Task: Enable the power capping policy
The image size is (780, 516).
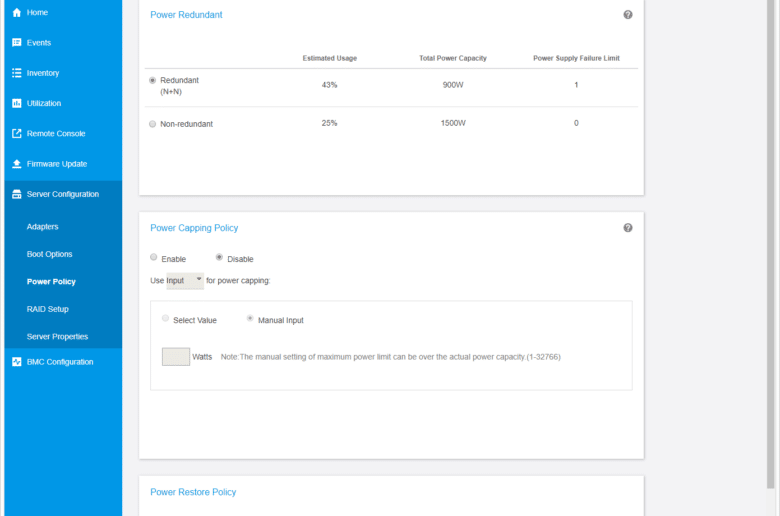Action: pyautogui.click(x=154, y=257)
